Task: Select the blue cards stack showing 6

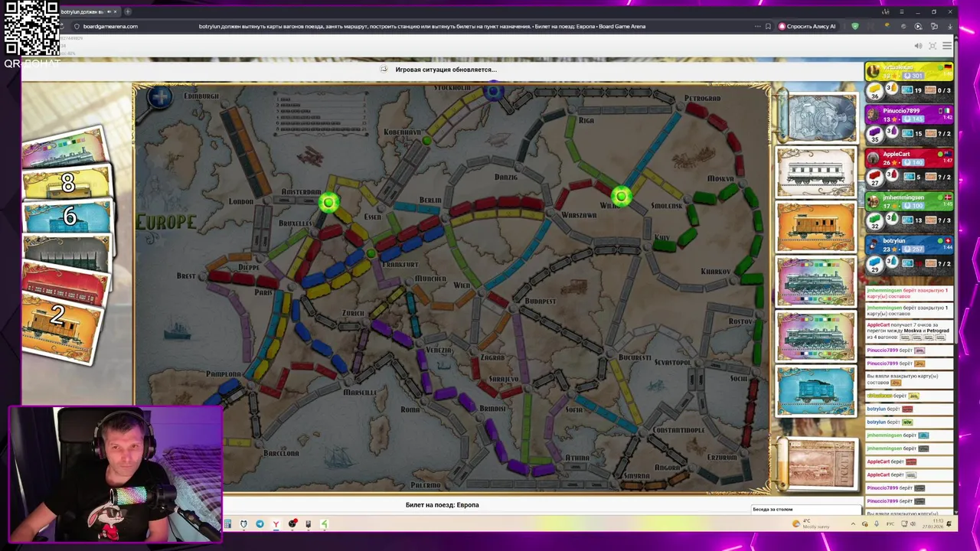Action: pos(67,217)
